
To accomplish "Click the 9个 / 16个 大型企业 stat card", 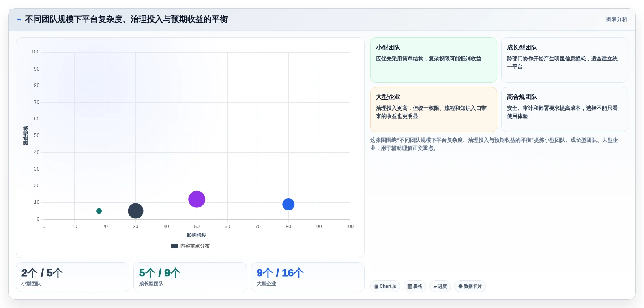I will coord(308,277).
